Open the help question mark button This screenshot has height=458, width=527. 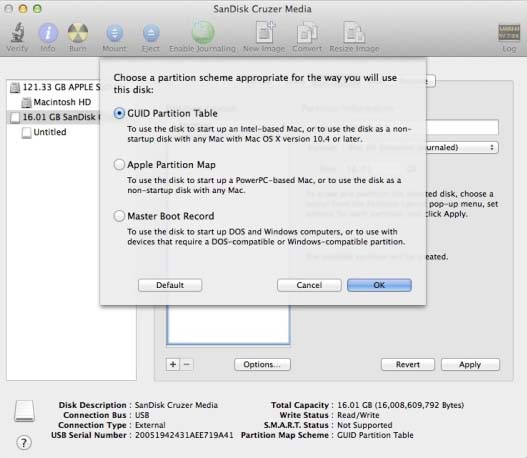(24, 443)
